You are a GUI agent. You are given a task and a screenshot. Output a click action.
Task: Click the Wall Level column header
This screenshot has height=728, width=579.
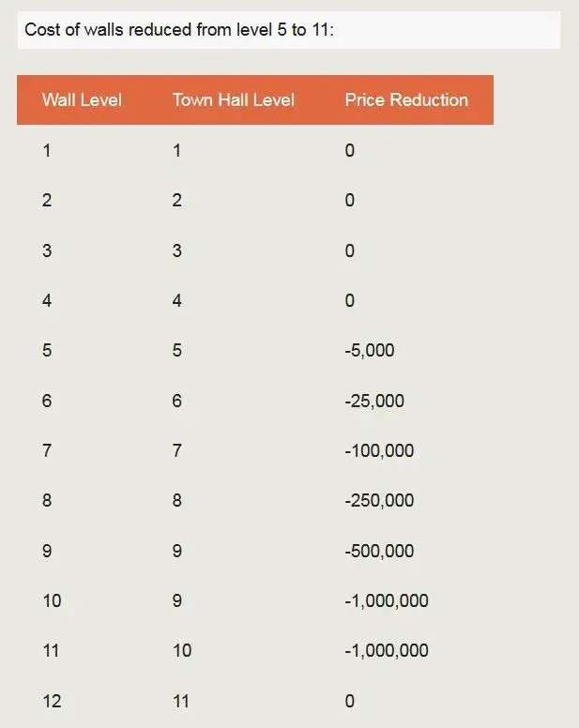[82, 100]
